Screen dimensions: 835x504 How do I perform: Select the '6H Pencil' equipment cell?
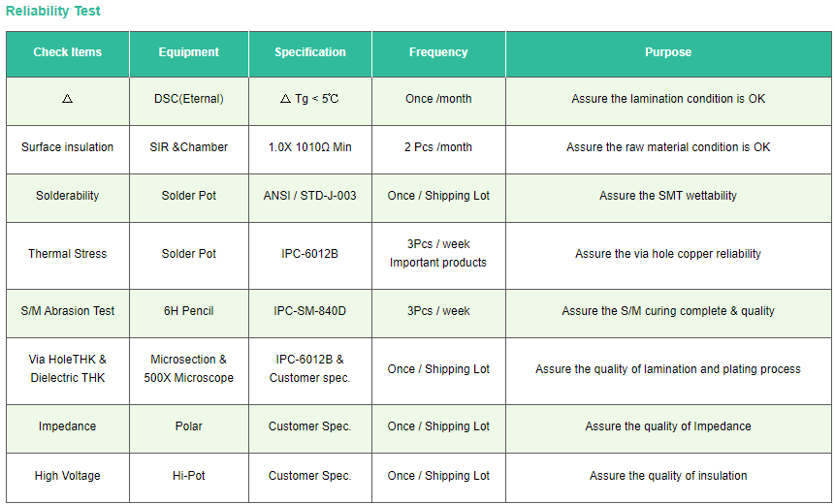tap(189, 311)
